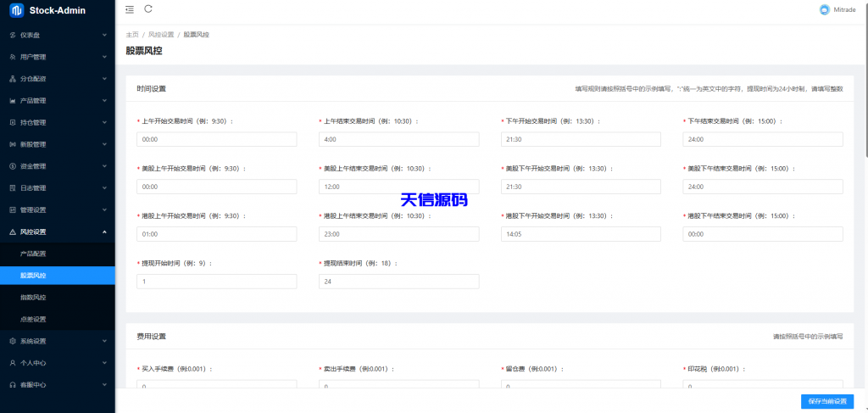
Task: Open the 指数风控 submenu item
Action: 58,298
